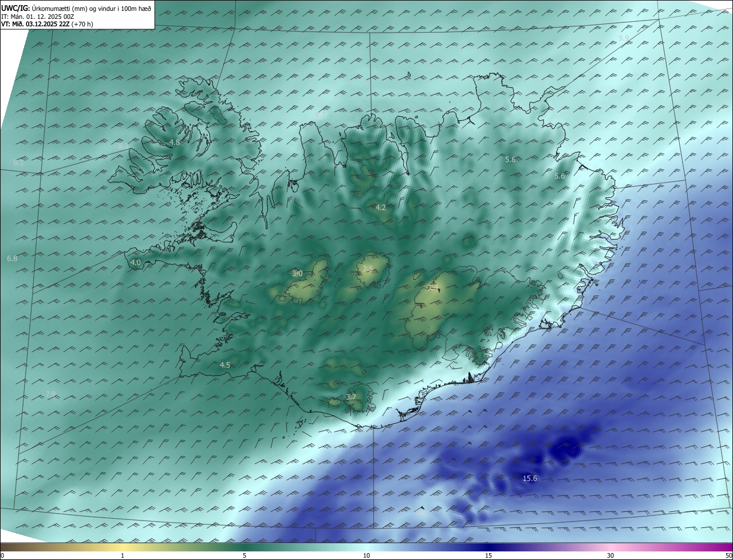Click the map title "Úrkomumætti (mm) og vindur í 100m hæð"

pyautogui.click(x=92, y=8)
